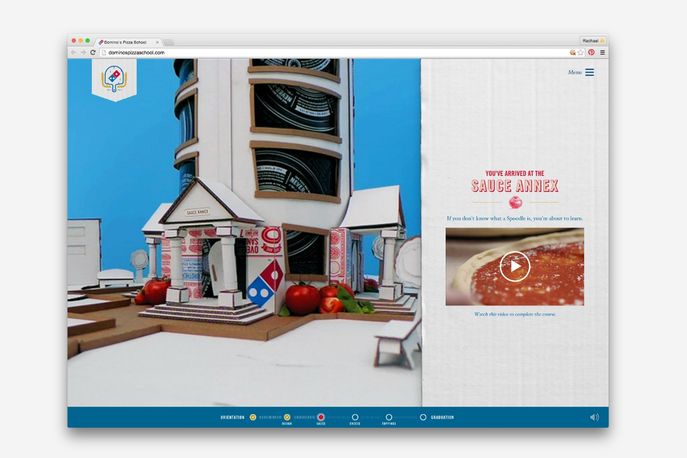Click the Domino's logo on the building
This screenshot has width=687, height=458.
[x=264, y=283]
